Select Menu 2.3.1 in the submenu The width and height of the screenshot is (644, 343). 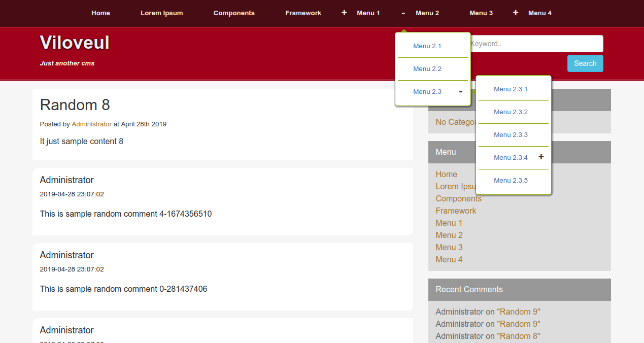pyautogui.click(x=511, y=89)
